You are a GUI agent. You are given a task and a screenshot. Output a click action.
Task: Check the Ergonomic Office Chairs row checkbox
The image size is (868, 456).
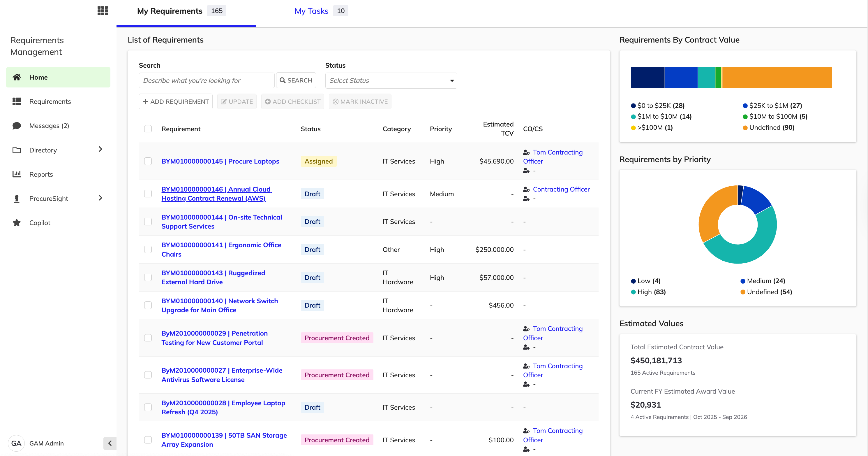pyautogui.click(x=148, y=250)
